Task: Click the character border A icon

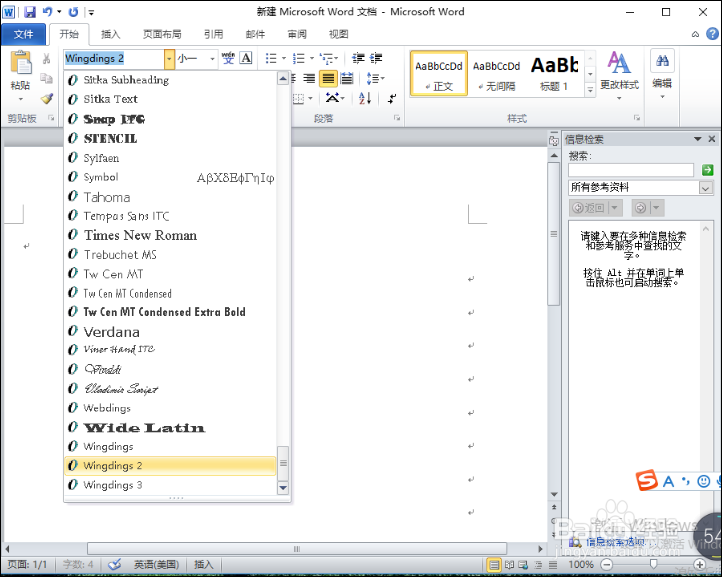Action: tap(246, 58)
